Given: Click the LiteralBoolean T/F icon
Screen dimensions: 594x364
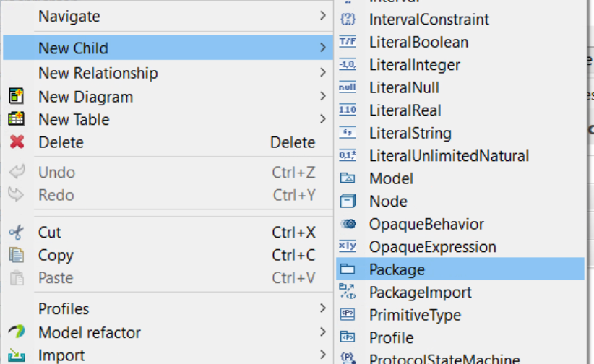Looking at the screenshot, I should coord(348,41).
